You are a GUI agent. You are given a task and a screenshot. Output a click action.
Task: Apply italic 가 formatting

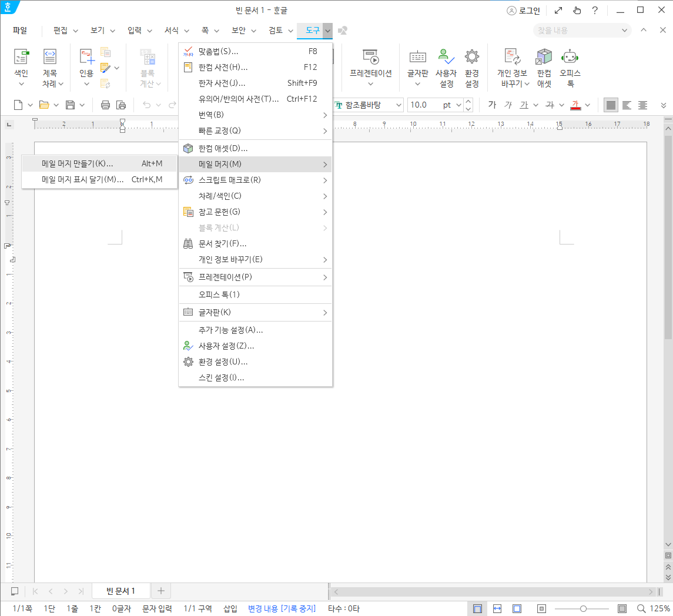pos(508,105)
